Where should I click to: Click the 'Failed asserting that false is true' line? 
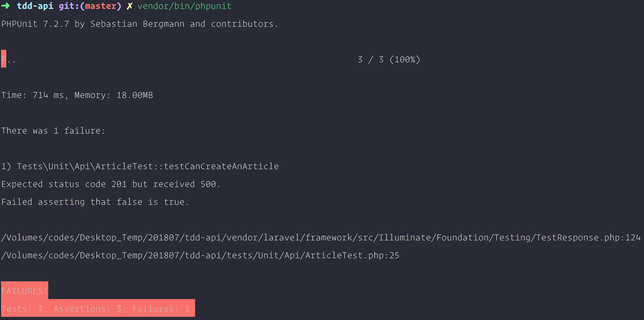coord(95,202)
